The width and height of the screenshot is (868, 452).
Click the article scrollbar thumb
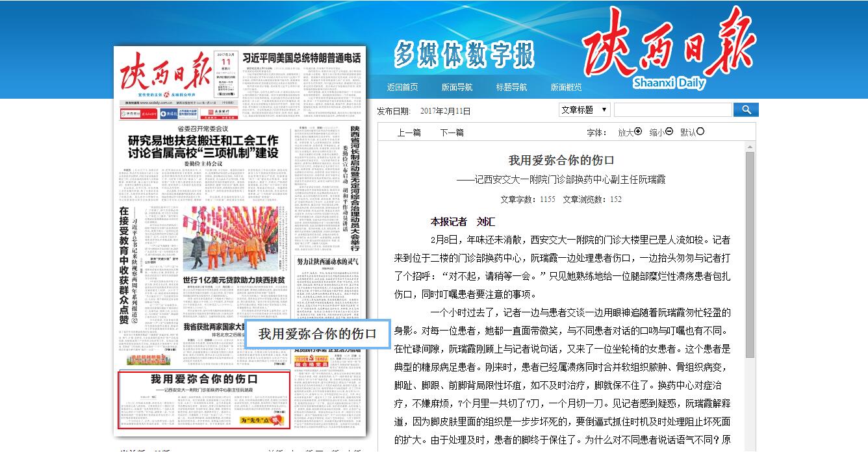pyautogui.click(x=750, y=255)
